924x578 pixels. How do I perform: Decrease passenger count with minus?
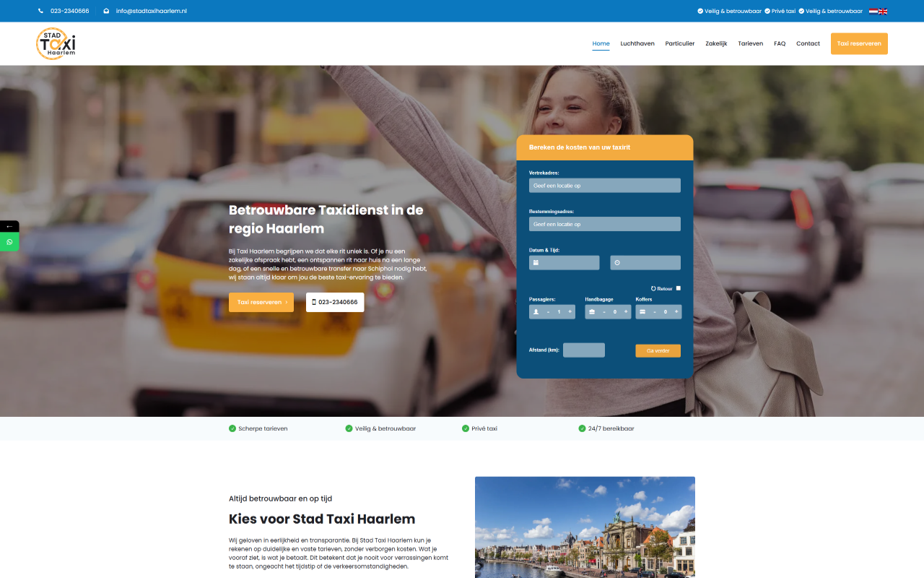548,312
